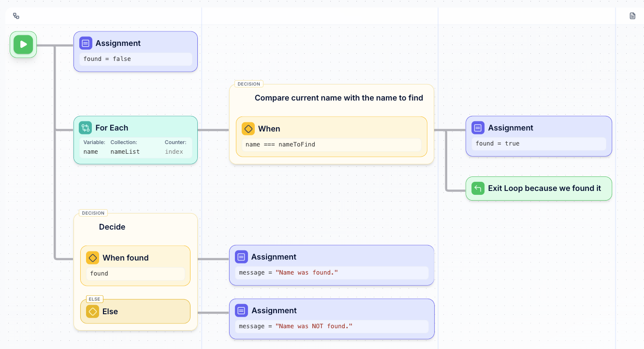Click the Assignment icon on Name was found node
The height and width of the screenshot is (349, 644).
(x=241, y=257)
